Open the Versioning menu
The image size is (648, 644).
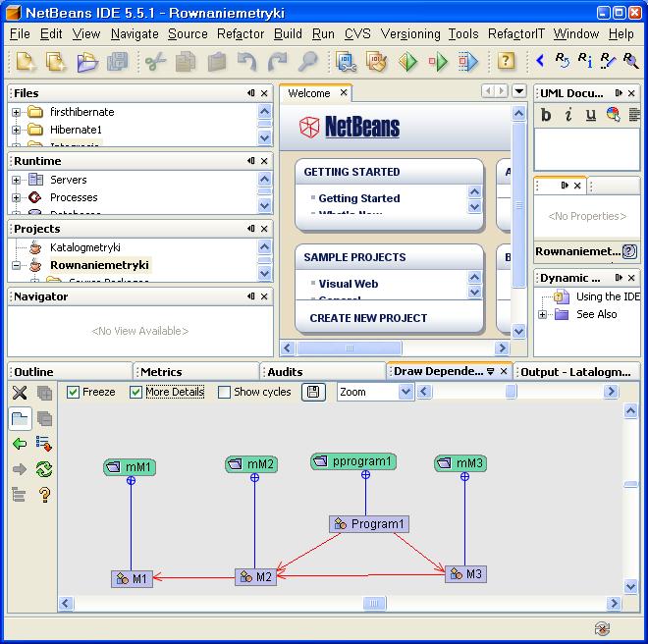(x=410, y=34)
